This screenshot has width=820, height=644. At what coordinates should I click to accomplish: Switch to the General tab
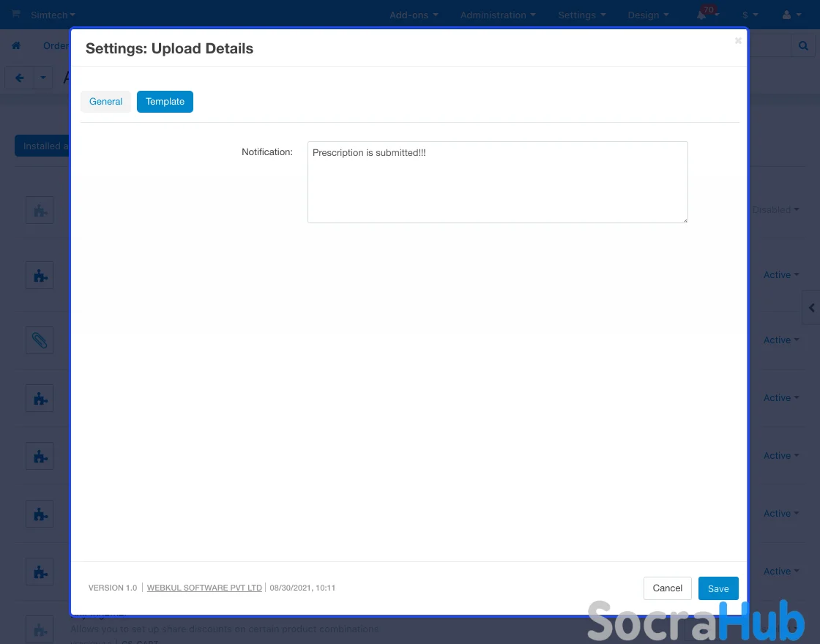[105, 102]
